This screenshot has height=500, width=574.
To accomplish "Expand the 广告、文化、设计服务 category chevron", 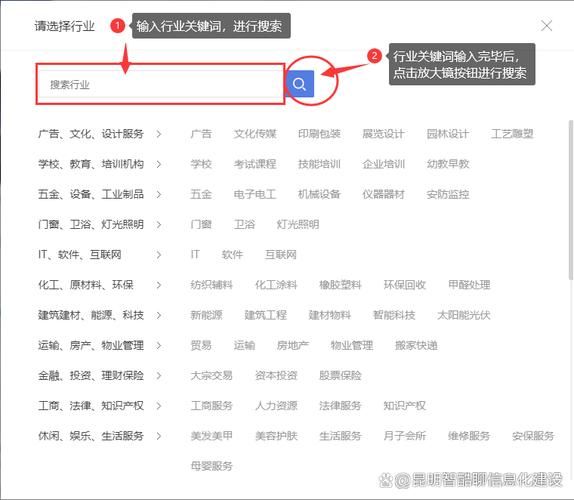I will [159, 134].
